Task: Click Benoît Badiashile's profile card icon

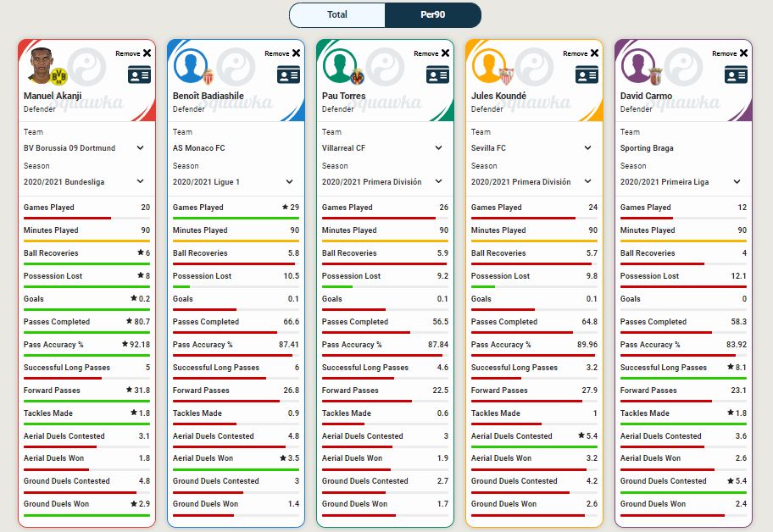Action: (288, 75)
